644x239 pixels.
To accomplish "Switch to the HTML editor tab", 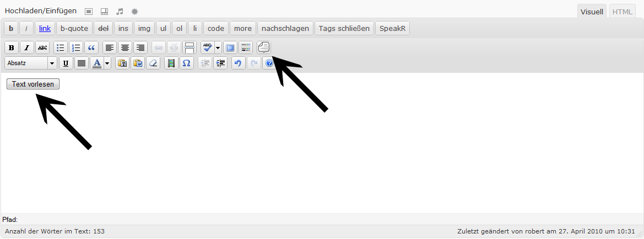I will [x=623, y=12].
